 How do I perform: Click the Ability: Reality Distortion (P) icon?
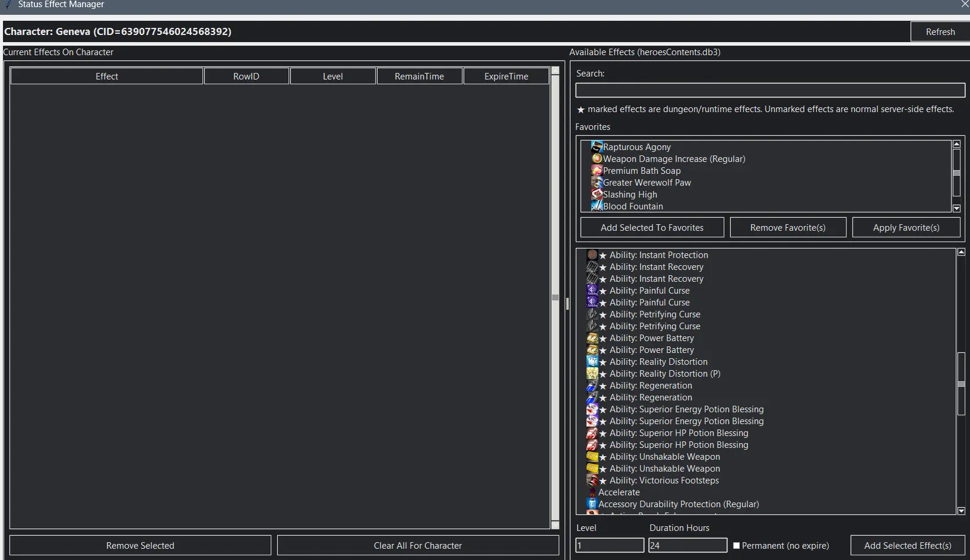(x=592, y=373)
